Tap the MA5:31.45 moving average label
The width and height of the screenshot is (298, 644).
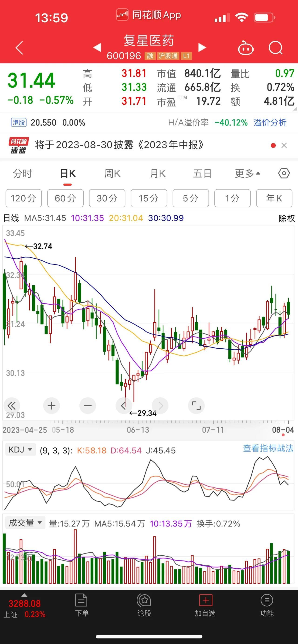[45, 218]
